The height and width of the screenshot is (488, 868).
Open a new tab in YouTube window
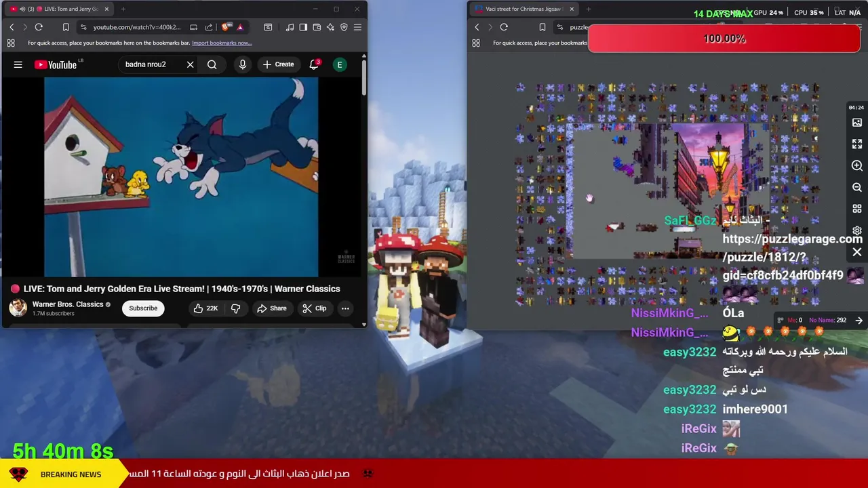[x=123, y=9]
